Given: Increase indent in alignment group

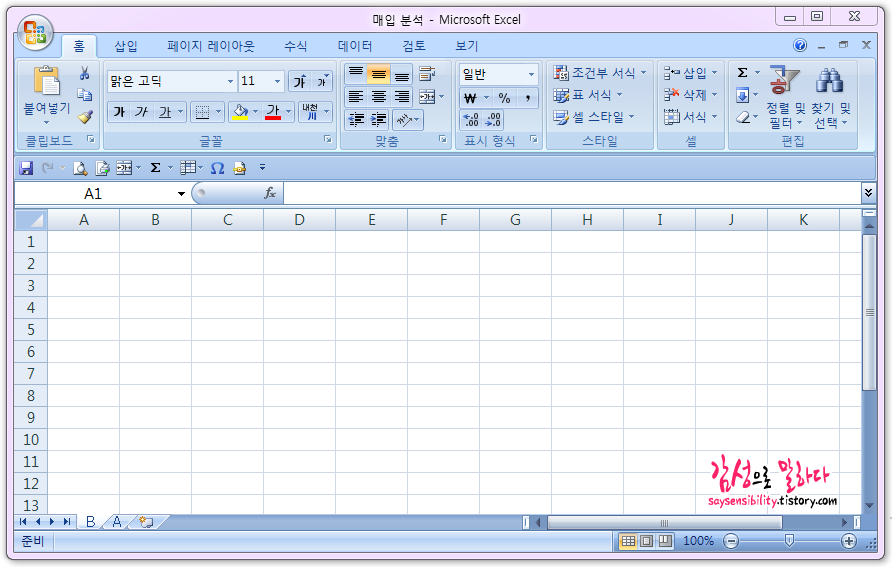Looking at the screenshot, I should [x=378, y=120].
